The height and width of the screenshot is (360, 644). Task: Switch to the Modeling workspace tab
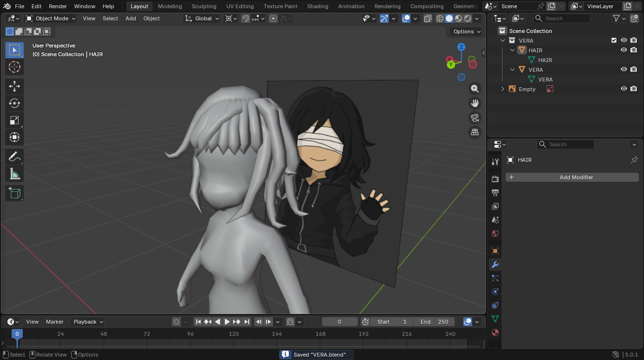tap(170, 6)
